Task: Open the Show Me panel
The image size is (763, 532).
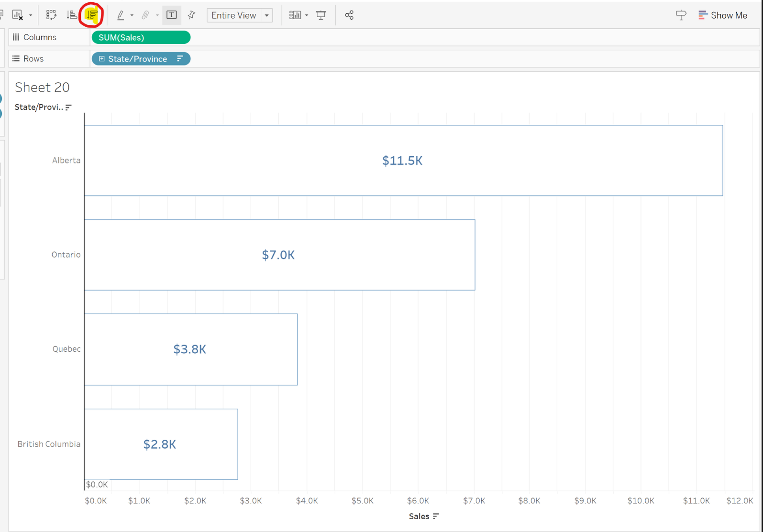Action: click(x=723, y=15)
